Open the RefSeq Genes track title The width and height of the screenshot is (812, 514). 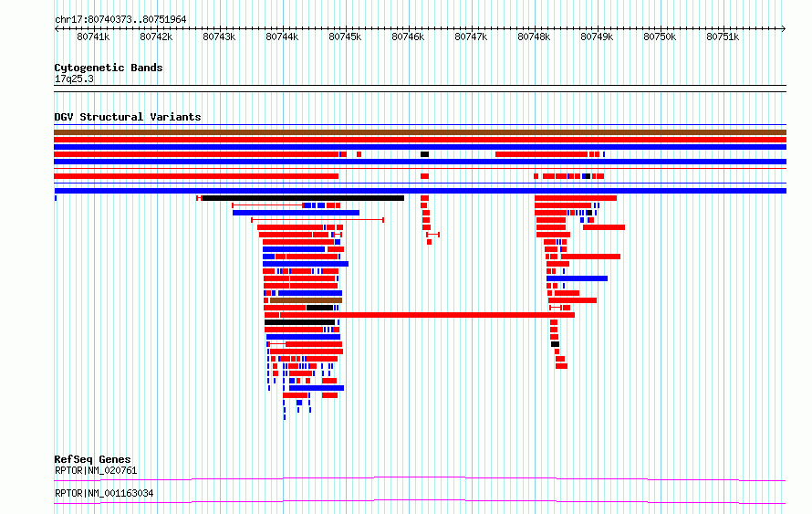click(x=92, y=459)
